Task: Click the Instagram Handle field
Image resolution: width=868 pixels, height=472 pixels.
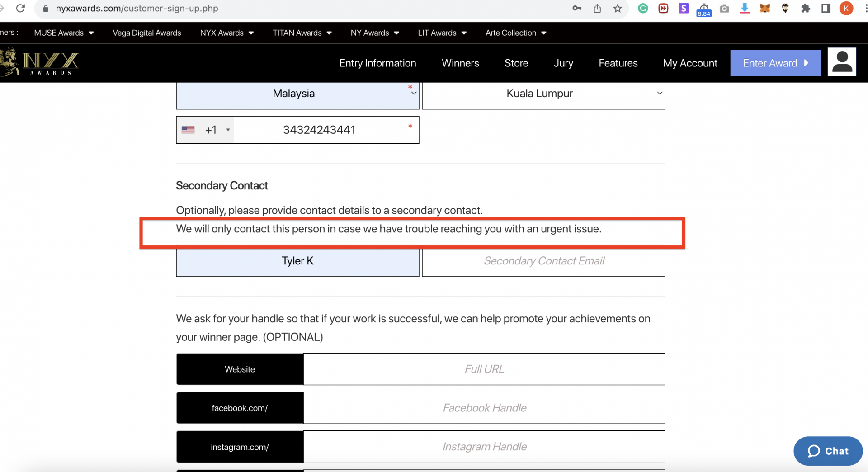Action: [484, 447]
